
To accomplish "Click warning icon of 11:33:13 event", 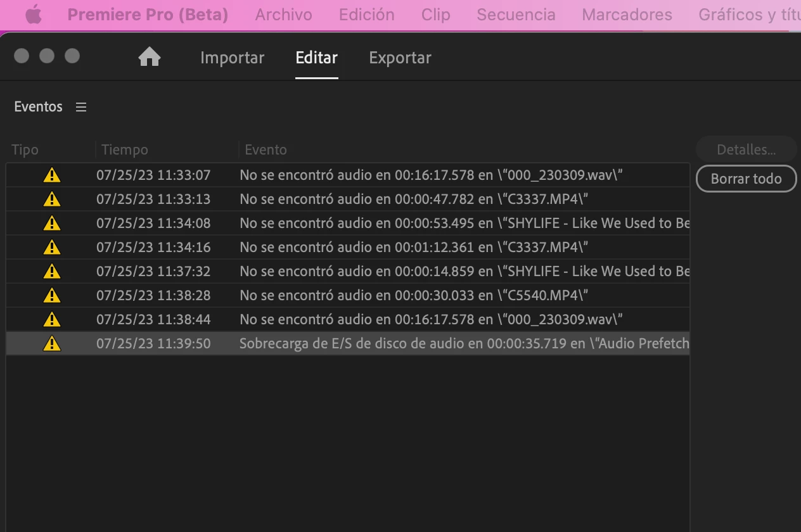I will [x=52, y=199].
